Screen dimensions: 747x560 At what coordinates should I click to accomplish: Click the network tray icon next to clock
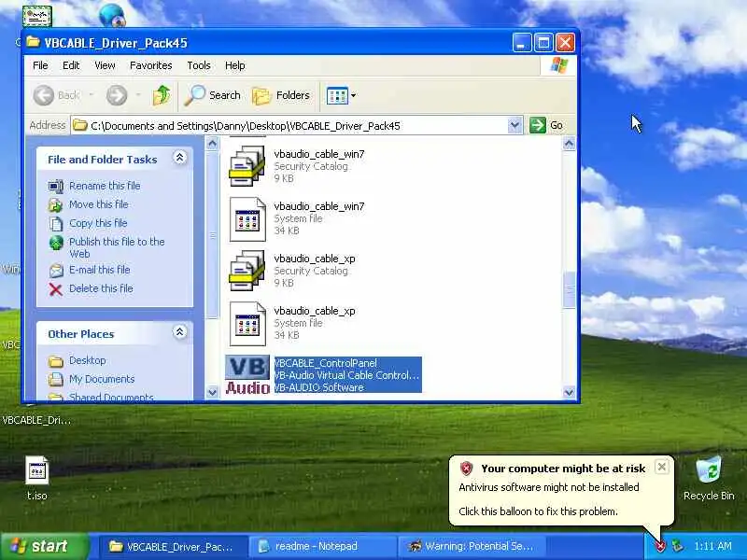point(677,546)
